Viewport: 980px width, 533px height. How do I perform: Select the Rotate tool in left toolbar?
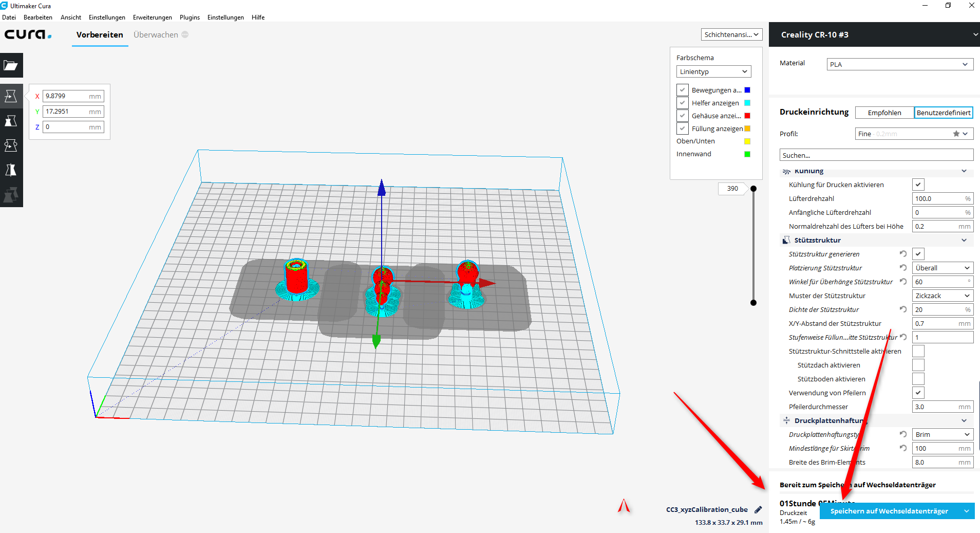[11, 145]
